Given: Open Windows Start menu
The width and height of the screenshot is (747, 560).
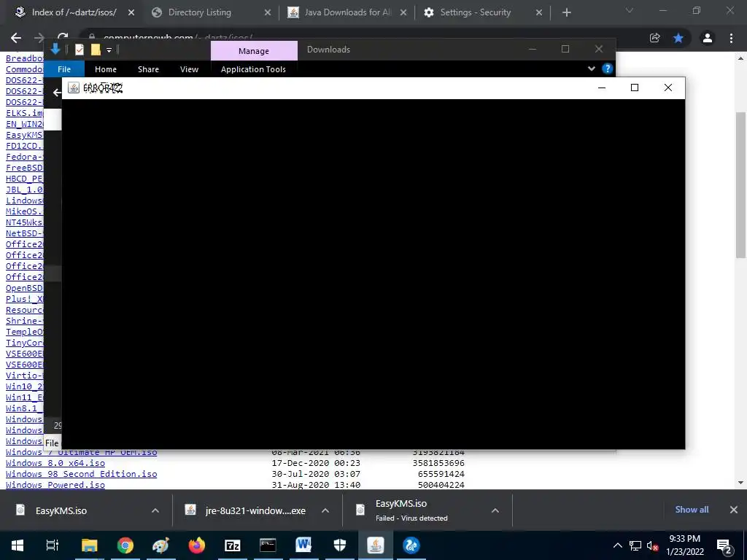Looking at the screenshot, I should pos(18,545).
